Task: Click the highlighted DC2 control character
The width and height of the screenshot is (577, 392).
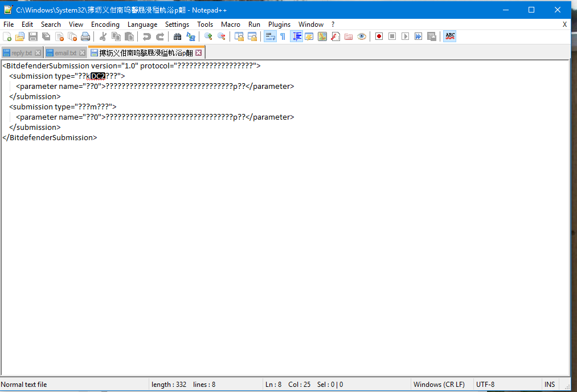Action: coord(98,76)
